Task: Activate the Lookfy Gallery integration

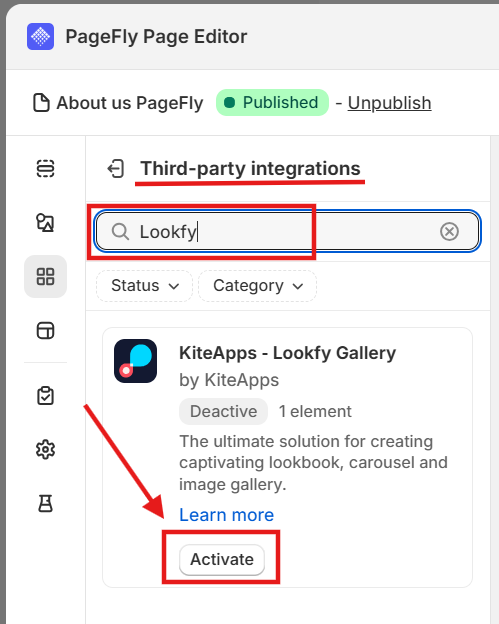Action: pyautogui.click(x=222, y=560)
